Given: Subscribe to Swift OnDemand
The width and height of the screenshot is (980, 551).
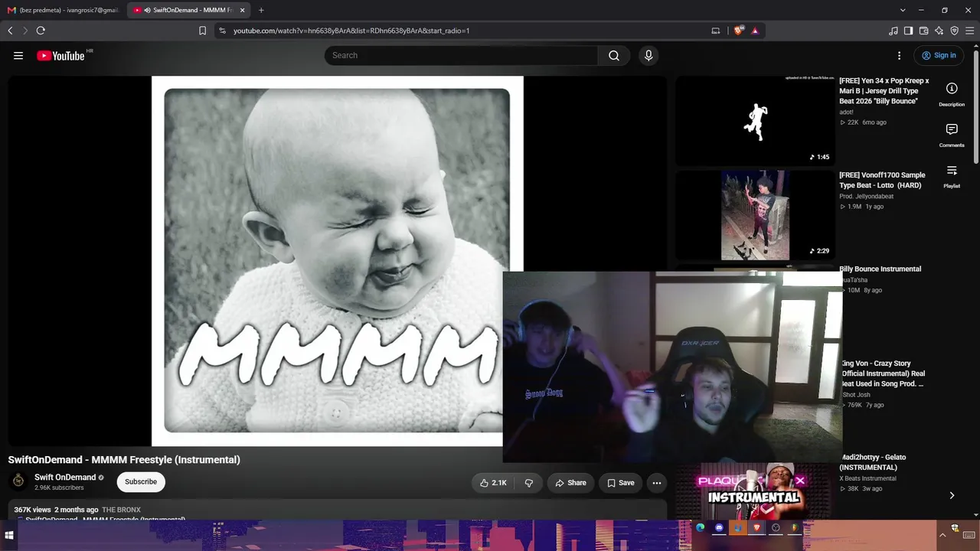Looking at the screenshot, I should pyautogui.click(x=141, y=481).
